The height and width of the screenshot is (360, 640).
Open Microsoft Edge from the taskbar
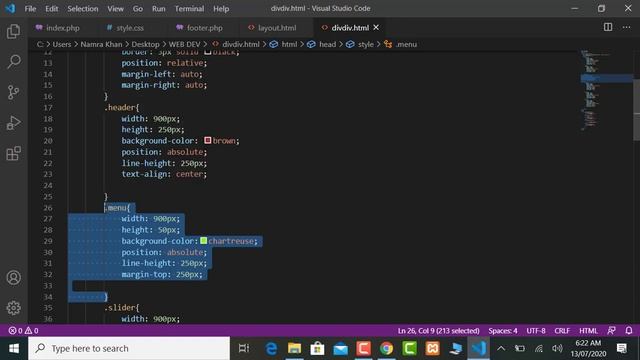271,349
